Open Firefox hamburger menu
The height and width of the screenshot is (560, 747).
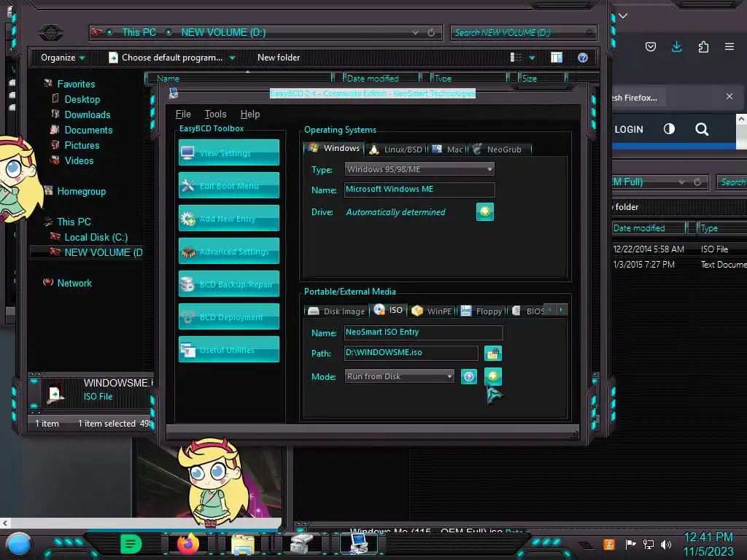click(729, 47)
